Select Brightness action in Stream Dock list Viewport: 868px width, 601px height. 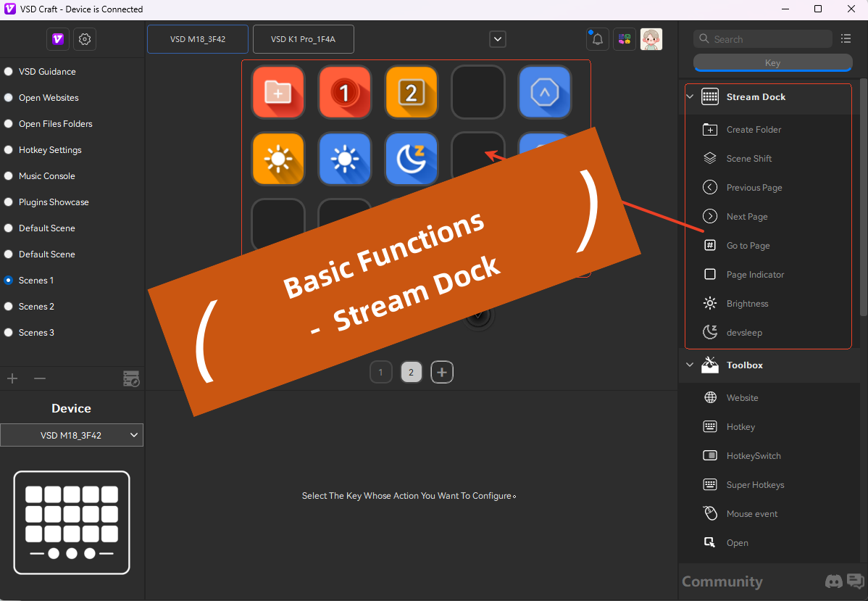click(747, 304)
